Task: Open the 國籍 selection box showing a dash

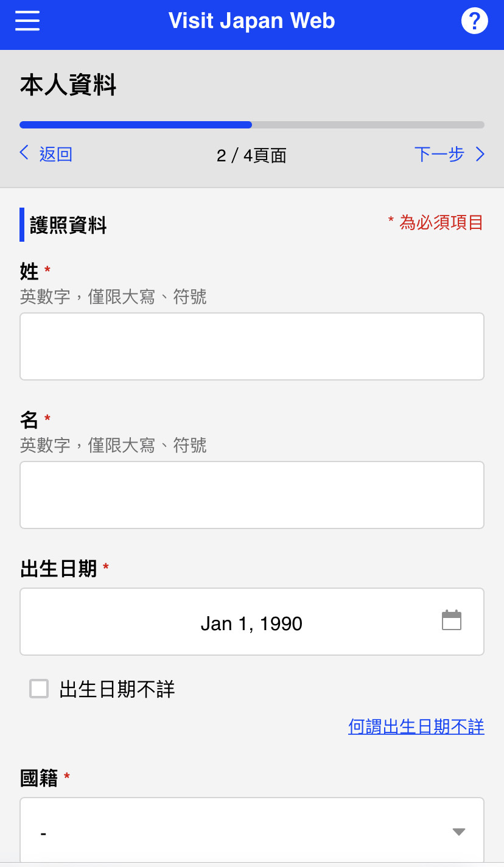Action: [252, 830]
